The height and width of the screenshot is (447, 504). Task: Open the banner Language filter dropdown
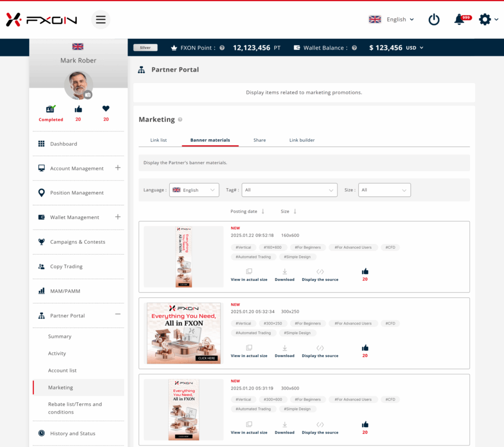(x=194, y=190)
